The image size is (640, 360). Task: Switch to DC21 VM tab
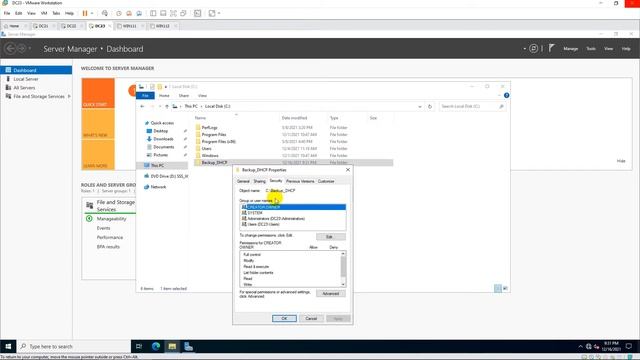[43, 26]
